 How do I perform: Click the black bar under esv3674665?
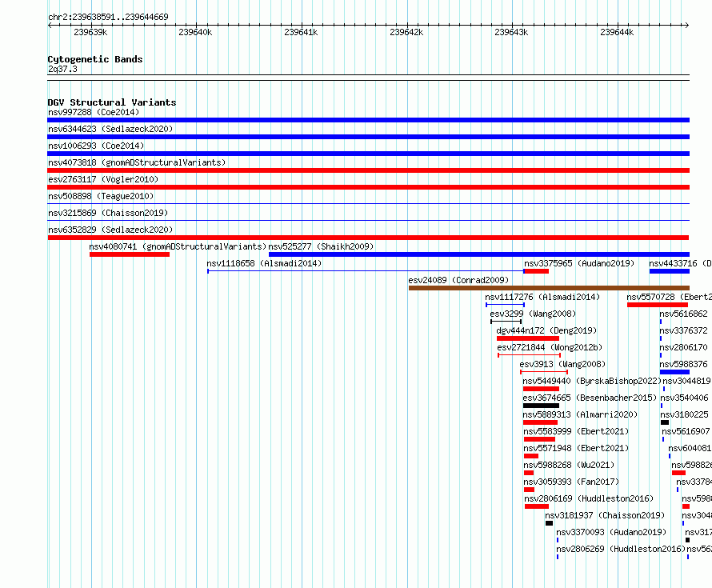(541, 406)
